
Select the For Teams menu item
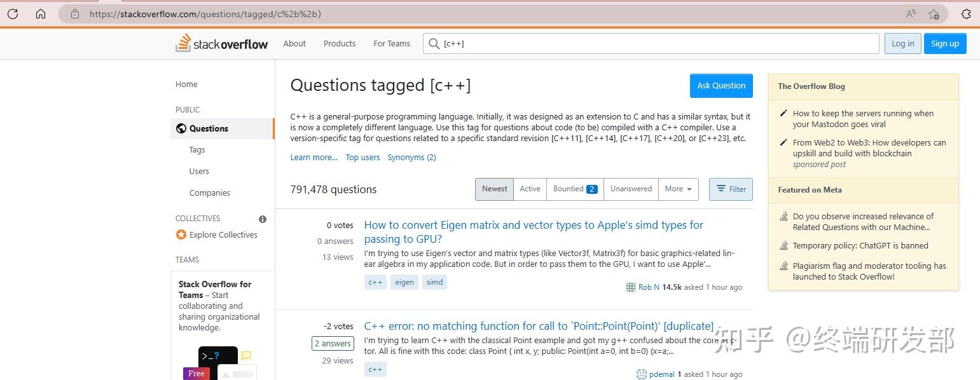(x=391, y=43)
